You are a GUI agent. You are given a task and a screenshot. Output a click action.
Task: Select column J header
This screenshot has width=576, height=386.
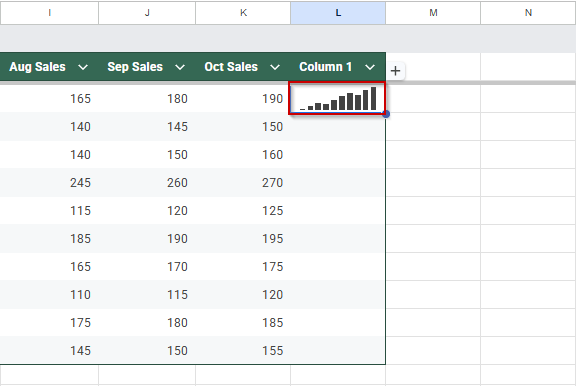[x=147, y=13]
